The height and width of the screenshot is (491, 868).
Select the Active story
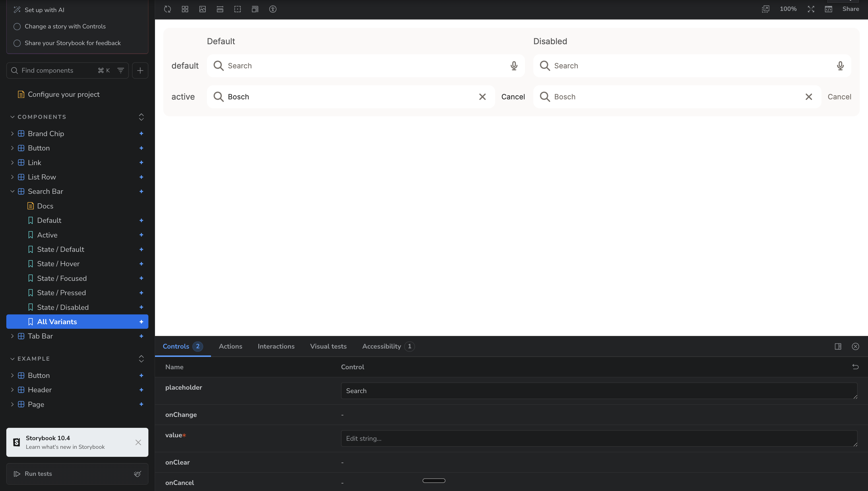(47, 235)
